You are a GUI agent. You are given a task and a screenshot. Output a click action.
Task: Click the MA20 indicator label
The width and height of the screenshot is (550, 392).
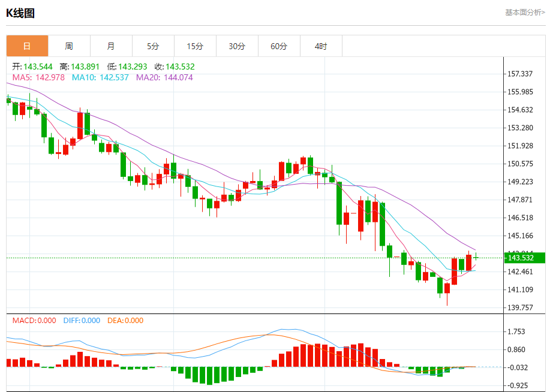[x=164, y=77]
